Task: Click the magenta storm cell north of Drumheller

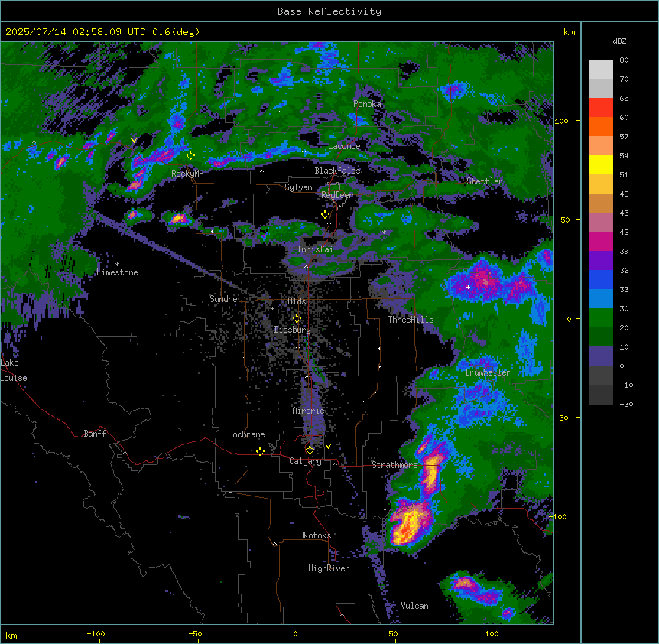Action: coord(485,281)
